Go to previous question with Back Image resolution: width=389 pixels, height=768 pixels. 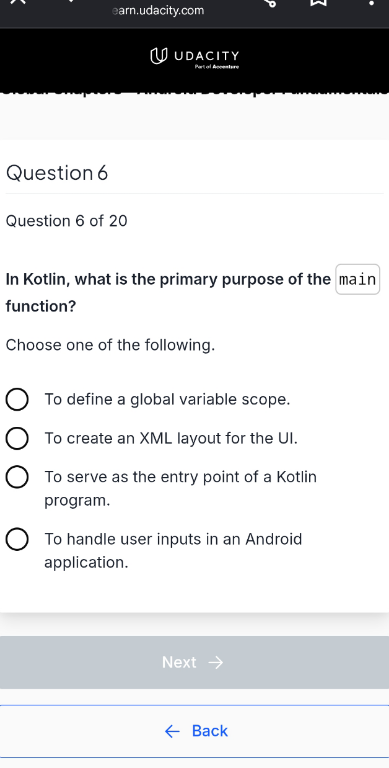[x=194, y=732]
